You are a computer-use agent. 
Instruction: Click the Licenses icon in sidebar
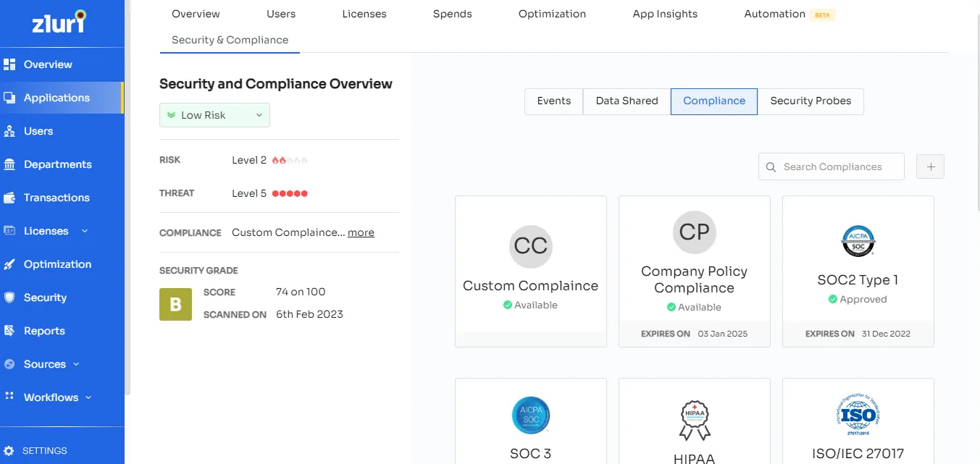[x=9, y=231]
